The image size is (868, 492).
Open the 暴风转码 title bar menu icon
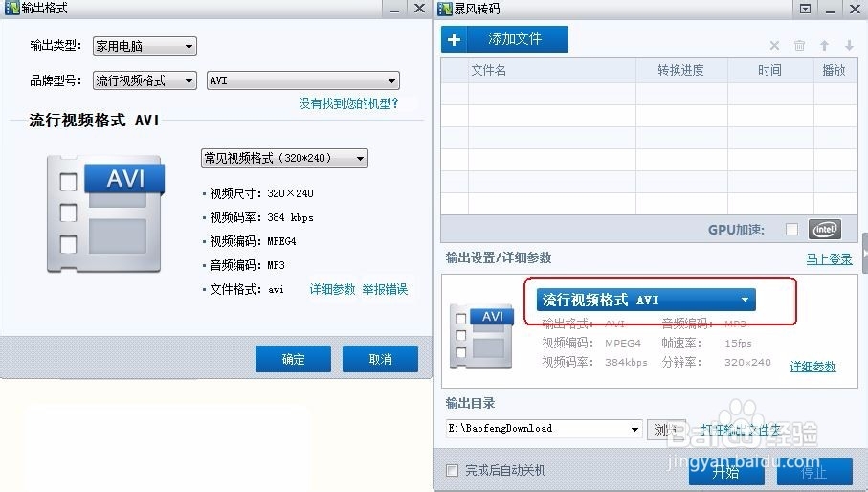(806, 9)
